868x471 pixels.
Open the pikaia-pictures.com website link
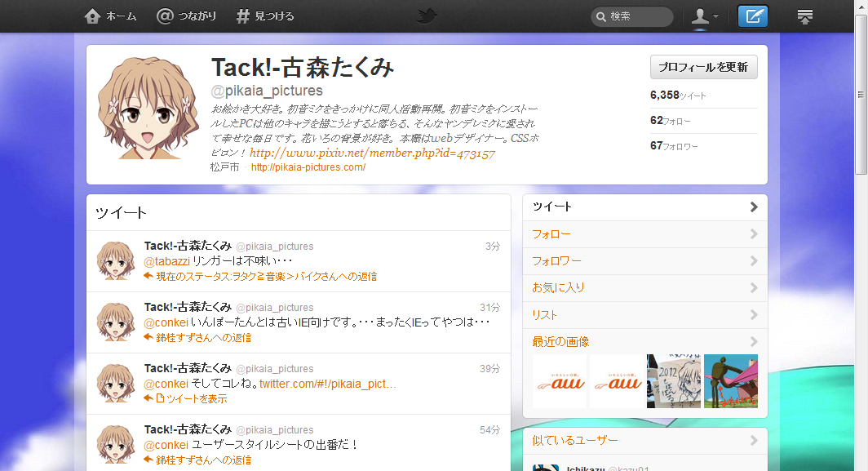308,167
